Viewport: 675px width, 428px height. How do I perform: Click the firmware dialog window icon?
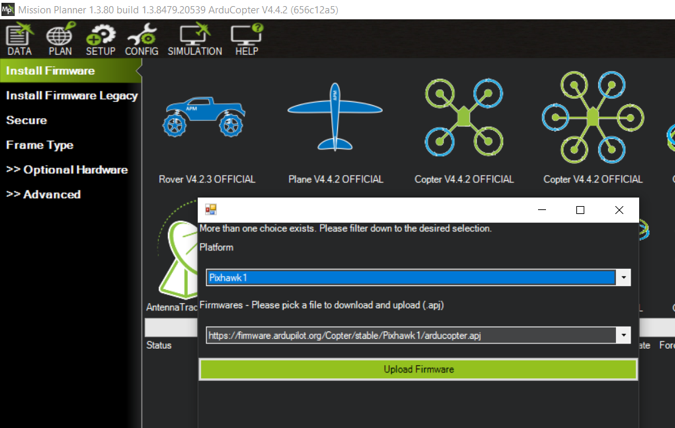coord(211,210)
